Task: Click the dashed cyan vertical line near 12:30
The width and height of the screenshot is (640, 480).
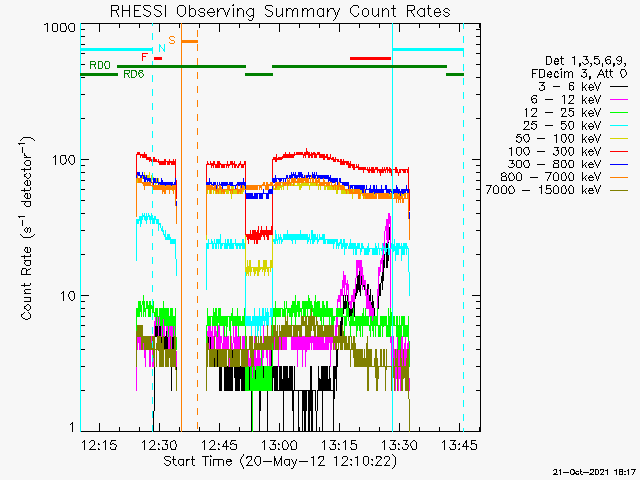Action: point(153,228)
